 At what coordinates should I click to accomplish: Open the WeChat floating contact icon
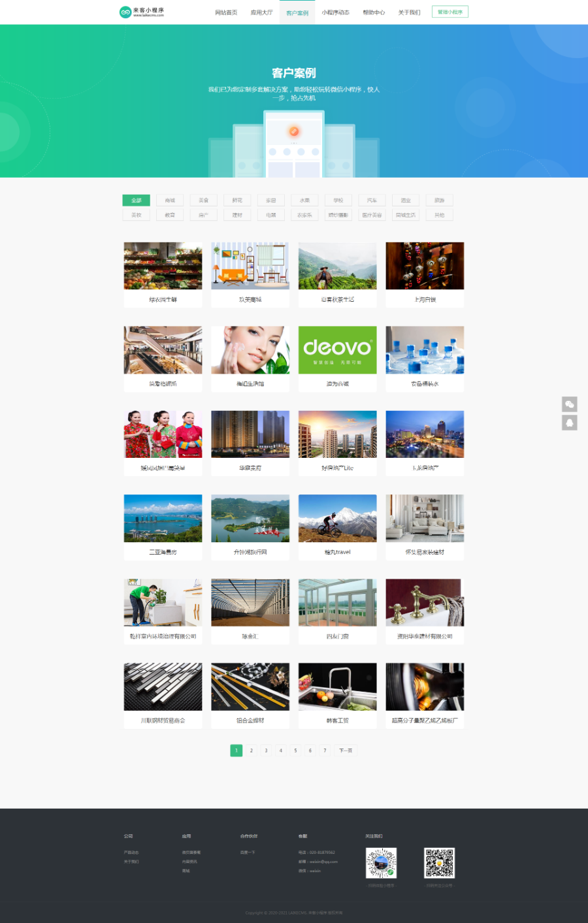pyautogui.click(x=569, y=404)
